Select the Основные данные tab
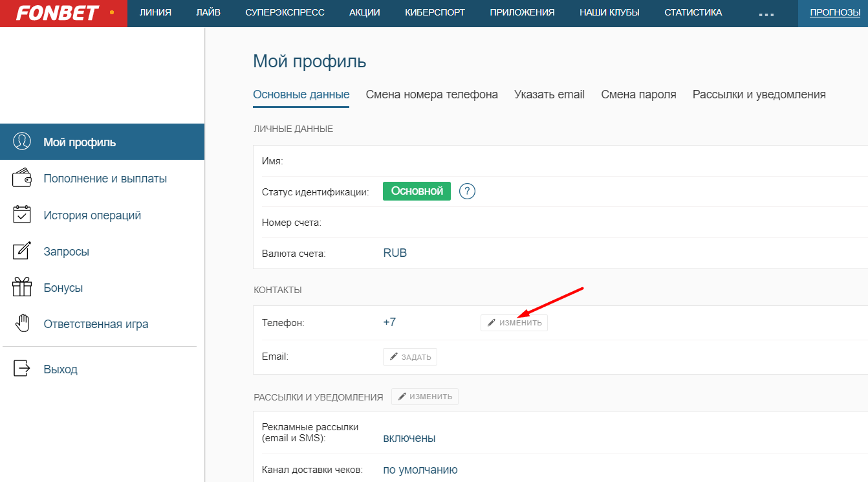The image size is (868, 482). 301,94
